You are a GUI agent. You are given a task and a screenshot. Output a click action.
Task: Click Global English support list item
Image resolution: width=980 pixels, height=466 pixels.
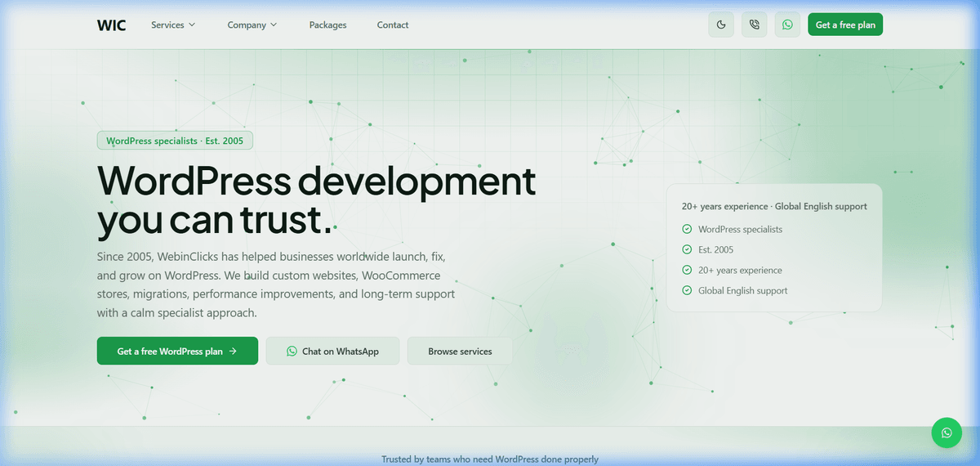tap(742, 290)
